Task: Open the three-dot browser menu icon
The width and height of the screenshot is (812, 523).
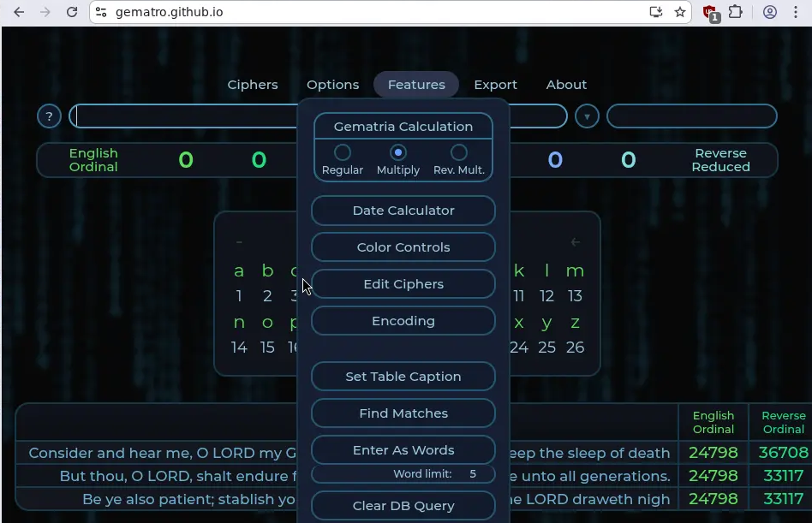Action: [797, 12]
